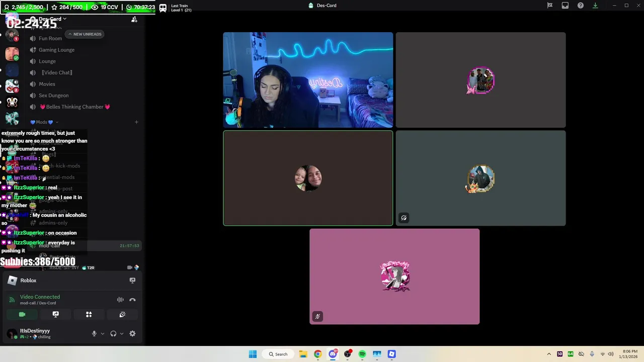
Task: Mute the microphone
Action: [x=94, y=333]
